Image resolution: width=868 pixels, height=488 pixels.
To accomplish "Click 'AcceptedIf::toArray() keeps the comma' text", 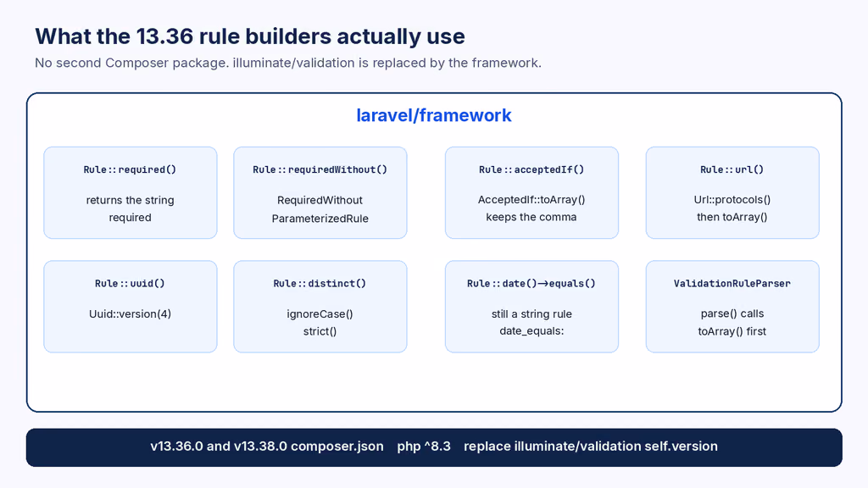I will [531, 208].
